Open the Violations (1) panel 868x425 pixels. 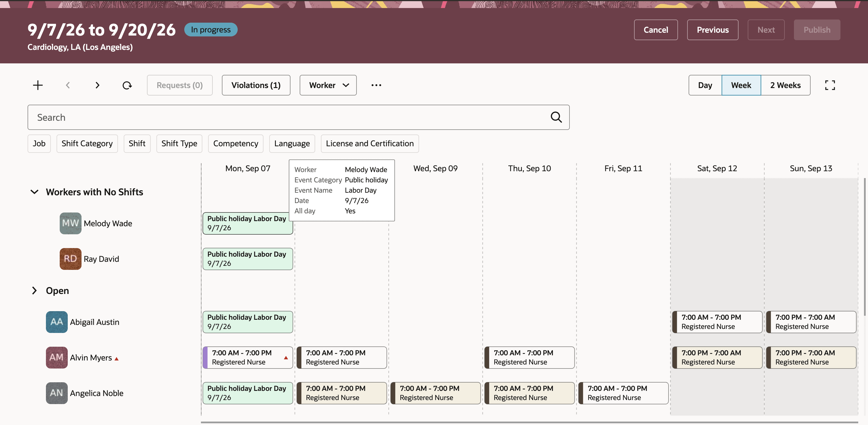click(256, 85)
